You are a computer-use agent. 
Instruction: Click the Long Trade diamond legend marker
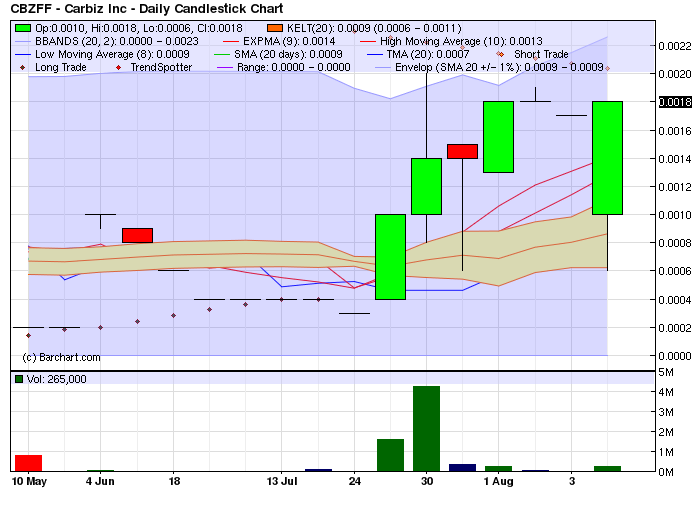click(x=23, y=67)
